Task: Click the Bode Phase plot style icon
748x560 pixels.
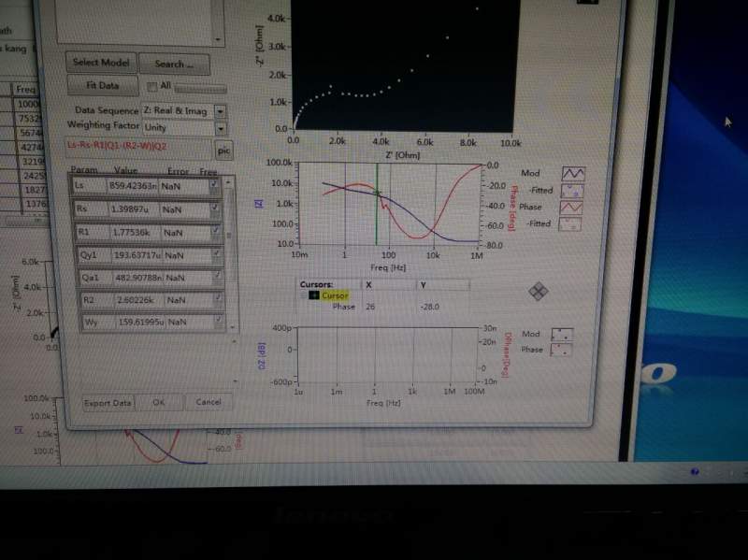Action: (571, 208)
